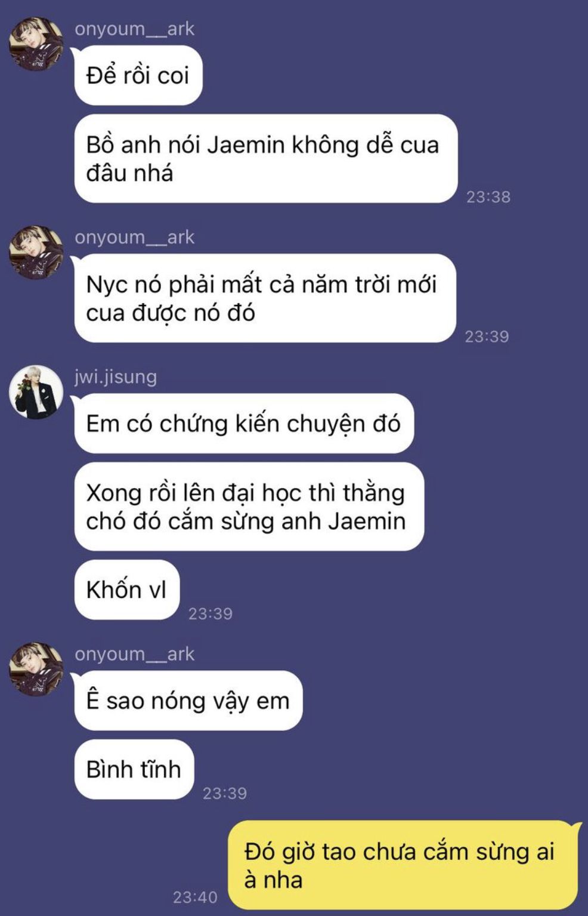588x916 pixels.
Task: Open onyoum__ark avatar beside "Ê sao nóng vậy em"
Action: pos(36,669)
